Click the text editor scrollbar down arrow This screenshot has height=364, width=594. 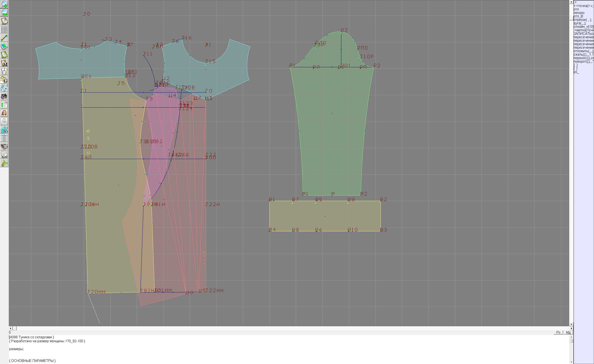[571, 362]
